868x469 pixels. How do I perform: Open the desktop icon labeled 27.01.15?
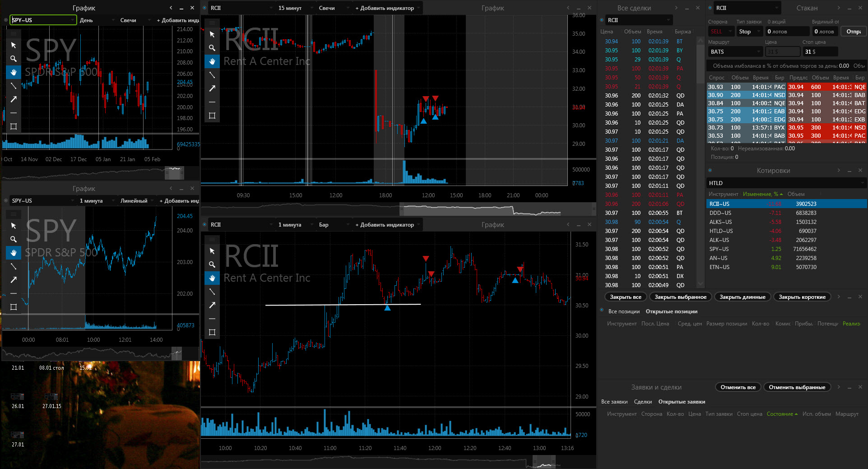click(x=51, y=399)
